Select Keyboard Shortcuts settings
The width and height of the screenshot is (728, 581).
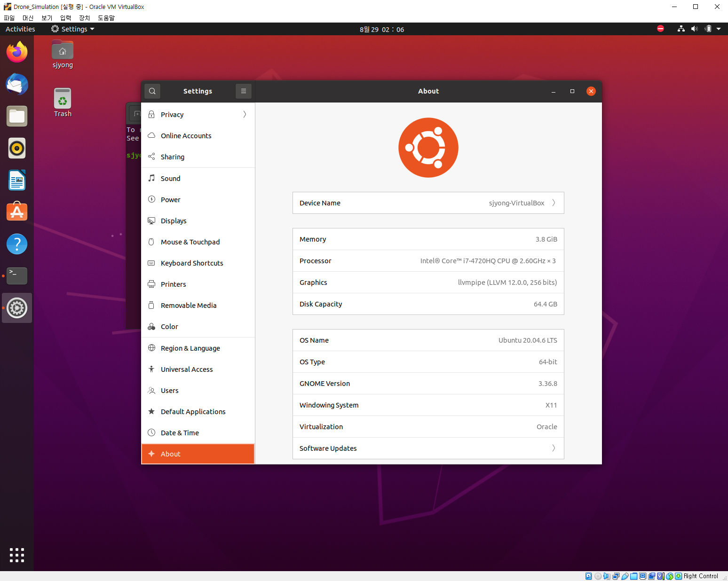tap(198, 263)
